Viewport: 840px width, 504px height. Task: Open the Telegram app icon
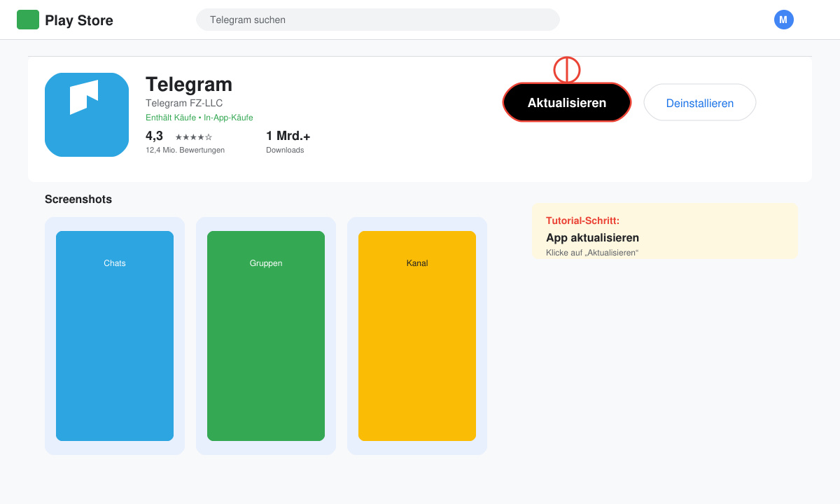point(87,115)
